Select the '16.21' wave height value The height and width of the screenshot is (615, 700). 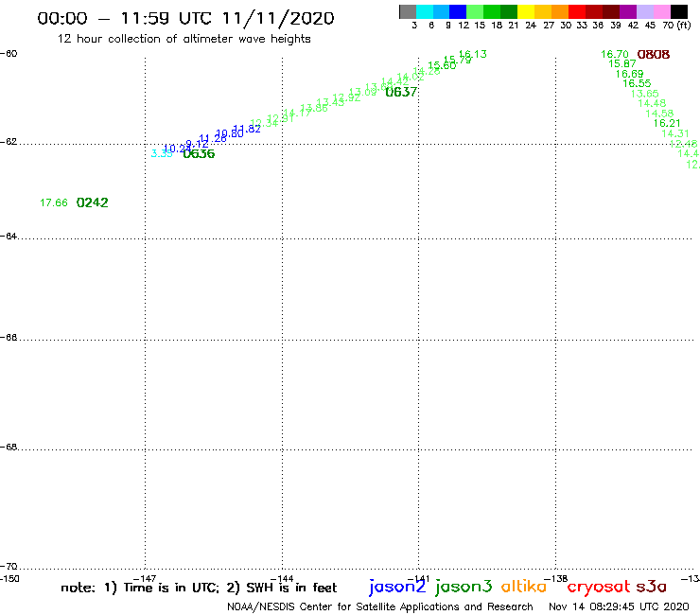pyautogui.click(x=667, y=123)
